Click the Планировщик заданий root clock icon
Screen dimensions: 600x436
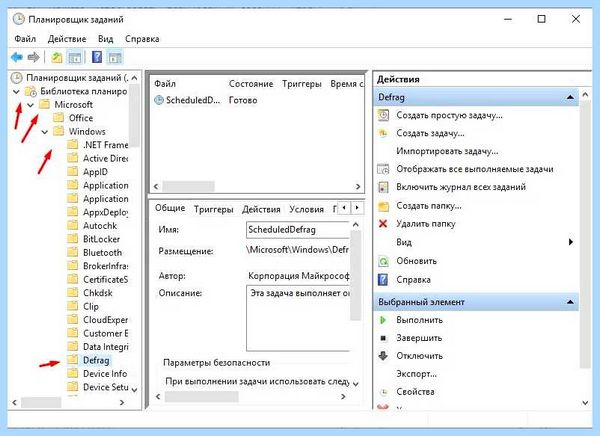click(x=16, y=78)
